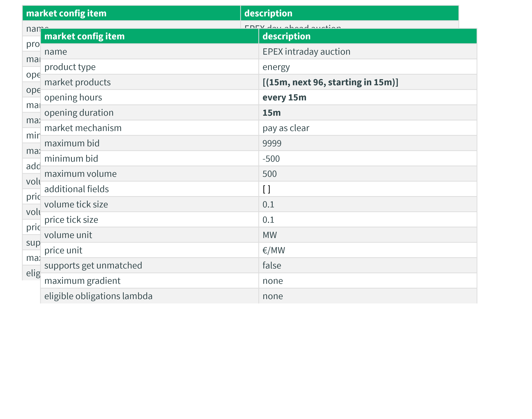
Task: Click the minimum bid value -500
Action: click(x=271, y=159)
